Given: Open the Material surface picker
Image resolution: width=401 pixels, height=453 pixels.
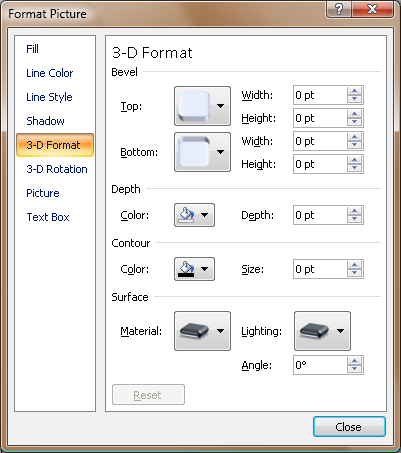Looking at the screenshot, I should pos(202,331).
